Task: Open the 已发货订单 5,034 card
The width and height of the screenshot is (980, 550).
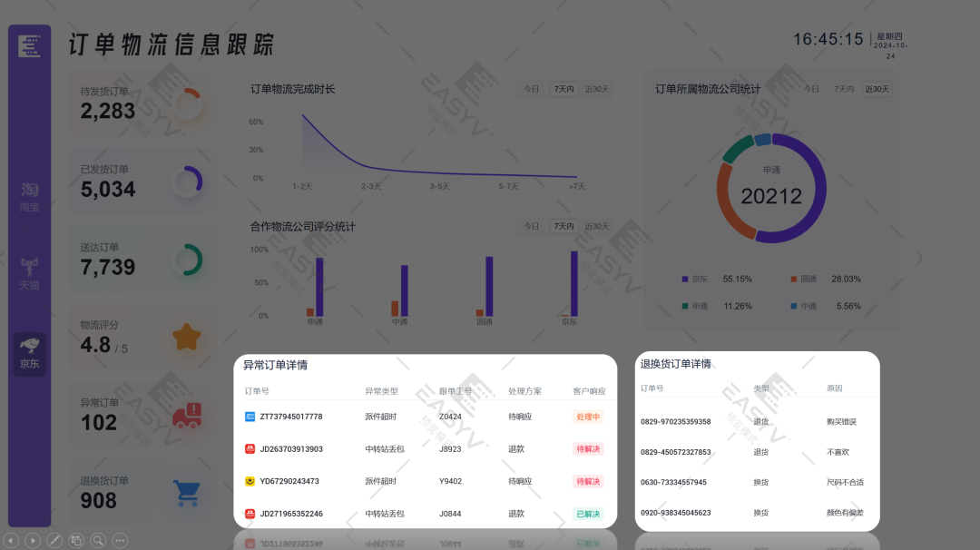Action: [x=142, y=182]
